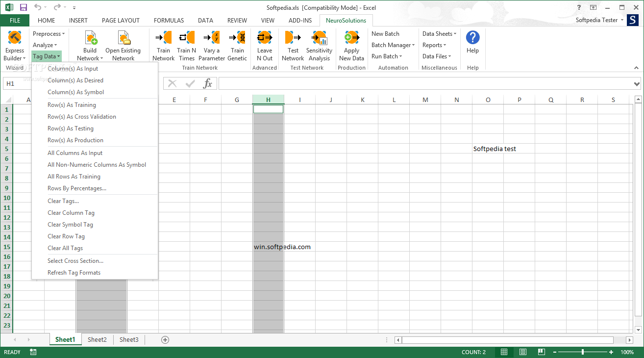Expand the Preprocess dropdown
Screen dimensions: 644x358
pos(49,34)
